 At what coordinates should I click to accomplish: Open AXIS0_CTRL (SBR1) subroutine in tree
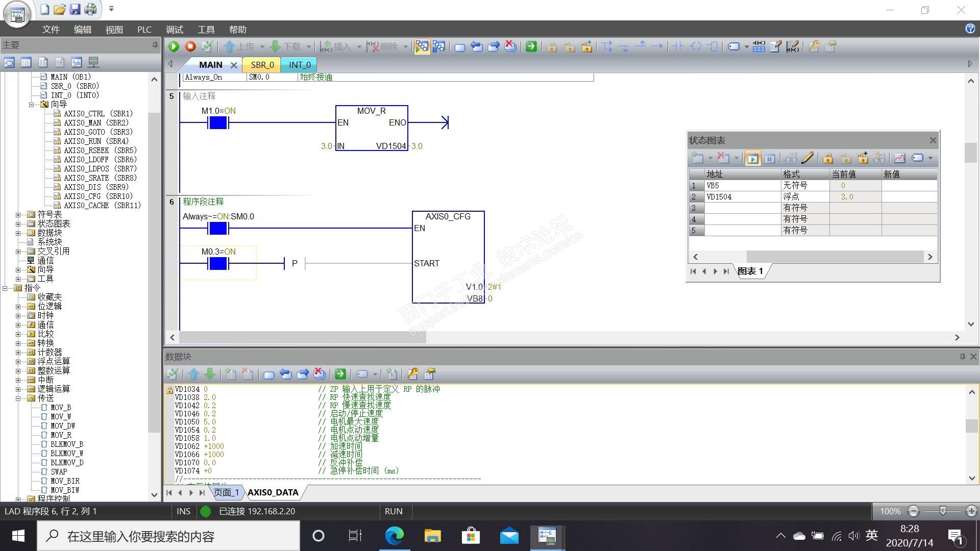click(x=98, y=113)
